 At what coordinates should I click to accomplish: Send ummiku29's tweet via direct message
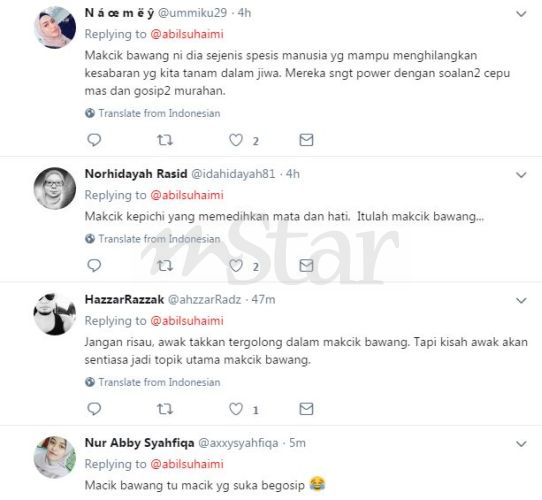click(306, 140)
